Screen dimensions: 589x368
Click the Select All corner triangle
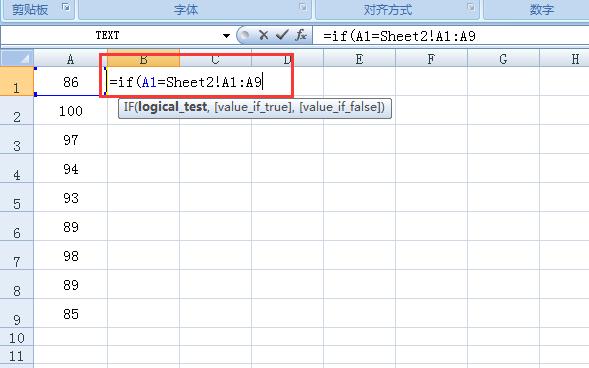click(17, 58)
